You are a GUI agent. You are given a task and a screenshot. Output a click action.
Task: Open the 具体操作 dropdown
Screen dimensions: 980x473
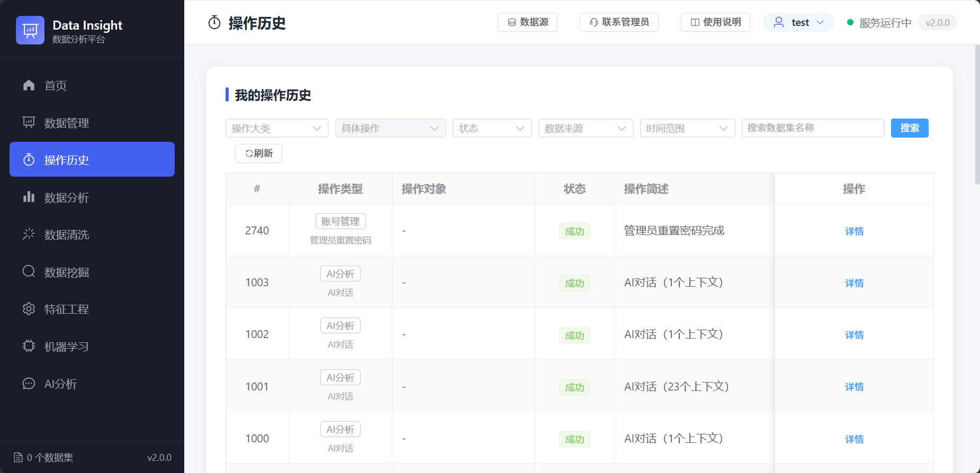390,128
